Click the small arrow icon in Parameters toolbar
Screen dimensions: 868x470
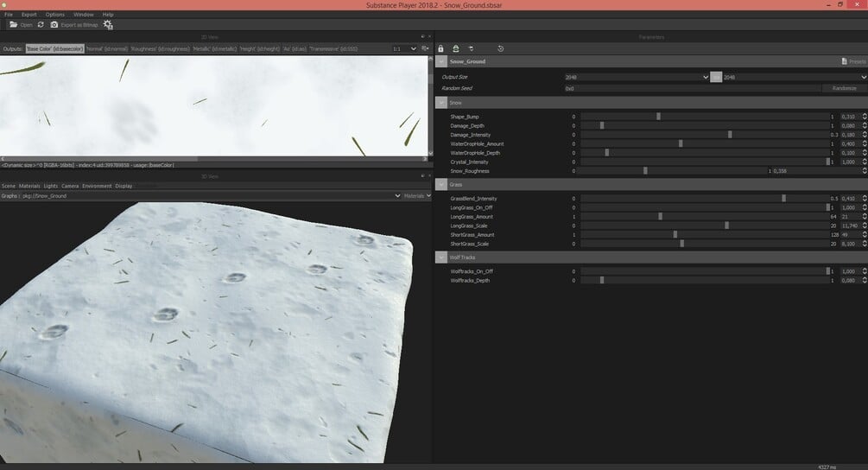471,48
